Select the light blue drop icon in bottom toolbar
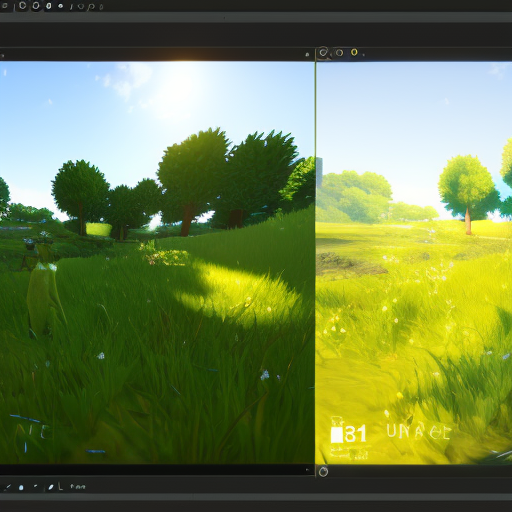The height and width of the screenshot is (512, 512). [21, 488]
